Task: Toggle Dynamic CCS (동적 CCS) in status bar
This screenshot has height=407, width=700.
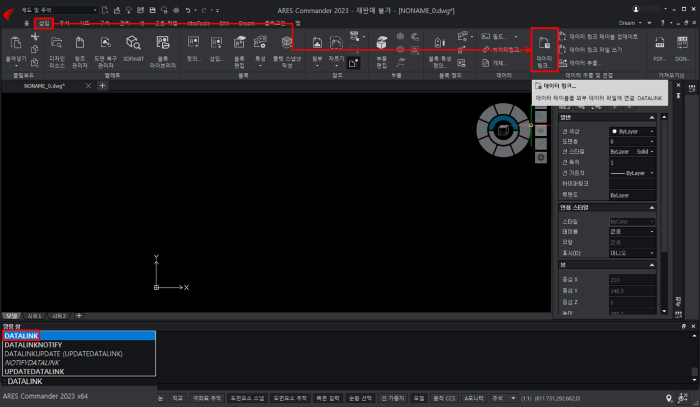Action: click(444, 398)
